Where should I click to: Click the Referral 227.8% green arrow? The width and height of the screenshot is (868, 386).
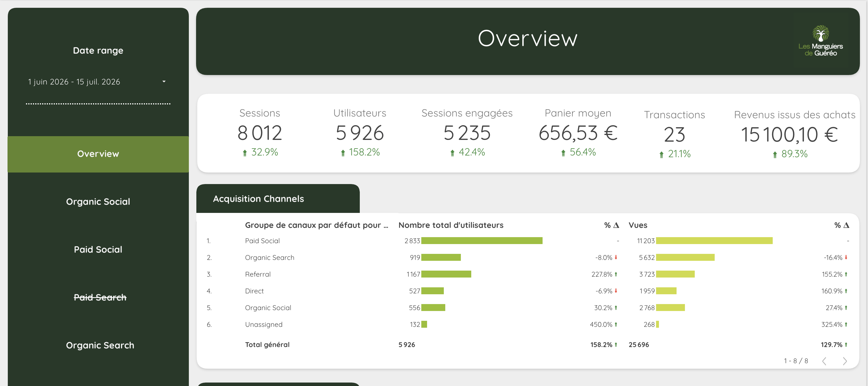pyautogui.click(x=616, y=274)
